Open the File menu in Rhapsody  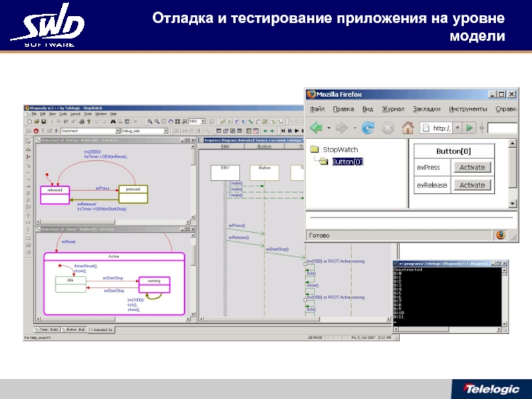click(34, 114)
